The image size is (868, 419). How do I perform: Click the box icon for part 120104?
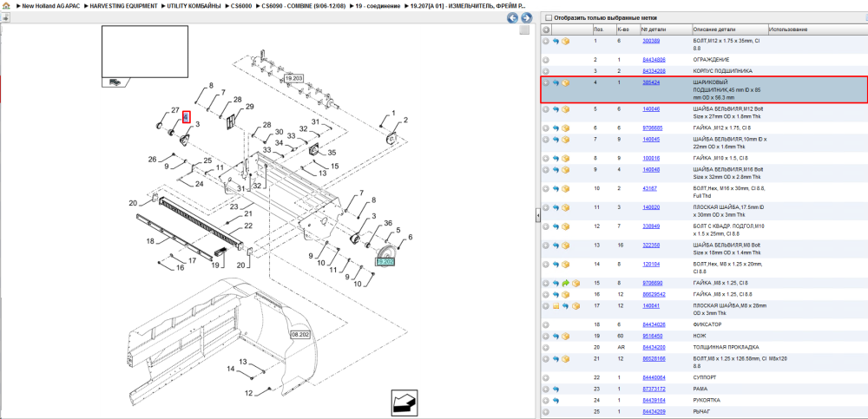(x=566, y=264)
